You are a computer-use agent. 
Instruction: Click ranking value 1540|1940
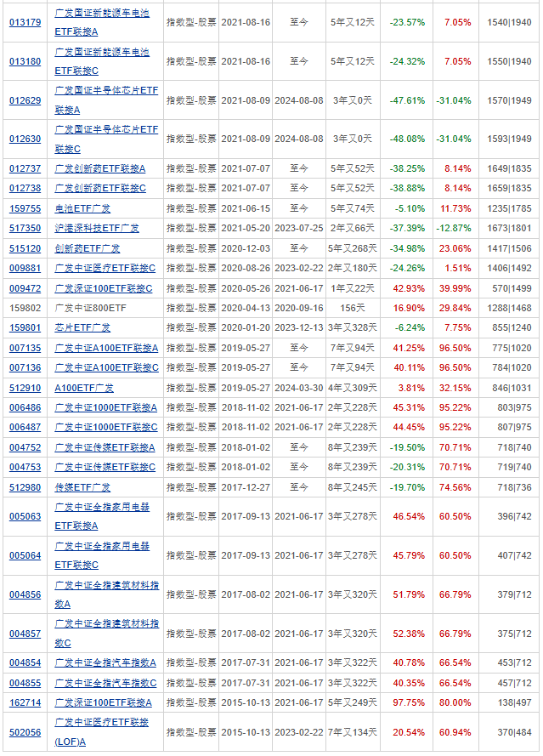pyautogui.click(x=509, y=22)
